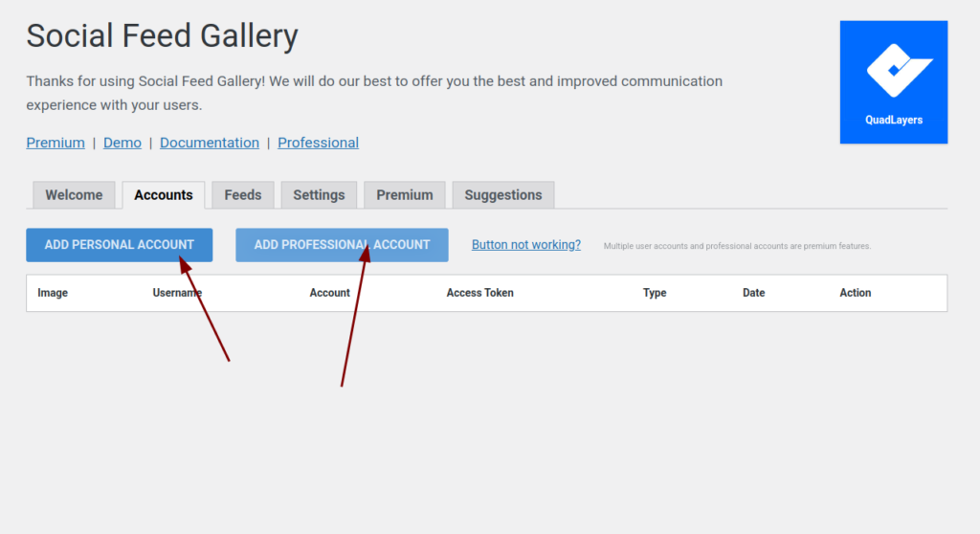This screenshot has height=534, width=980.
Task: Click the Action column header
Action: click(856, 293)
